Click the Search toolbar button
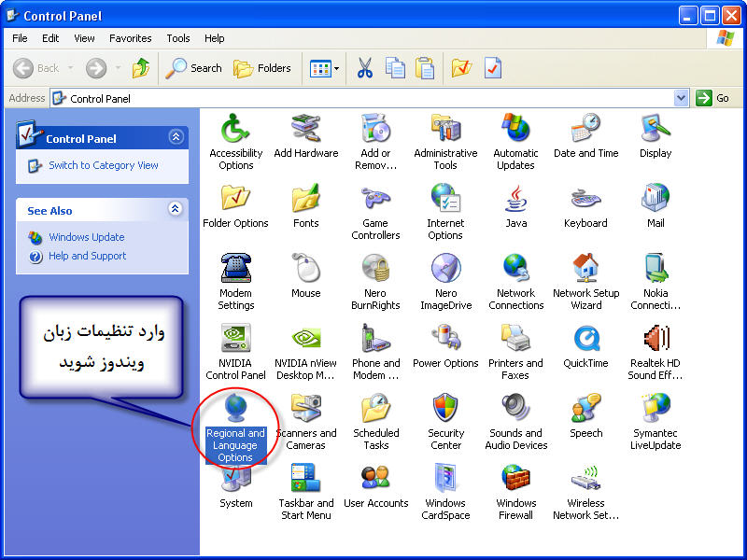 tap(194, 68)
